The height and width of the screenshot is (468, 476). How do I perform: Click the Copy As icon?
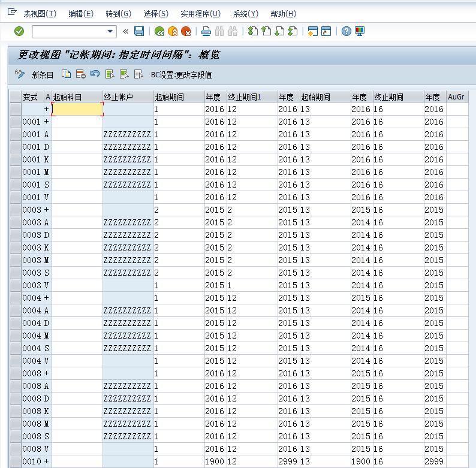point(67,74)
